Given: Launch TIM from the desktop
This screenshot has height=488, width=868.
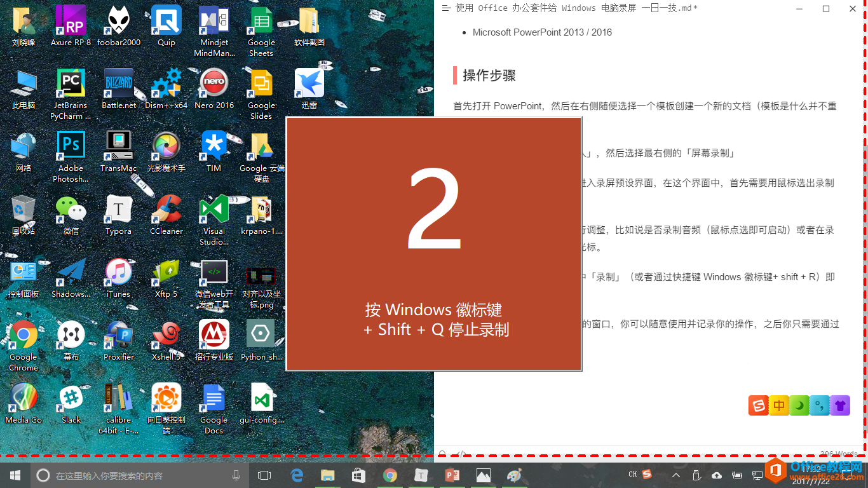Looking at the screenshot, I should [x=214, y=152].
